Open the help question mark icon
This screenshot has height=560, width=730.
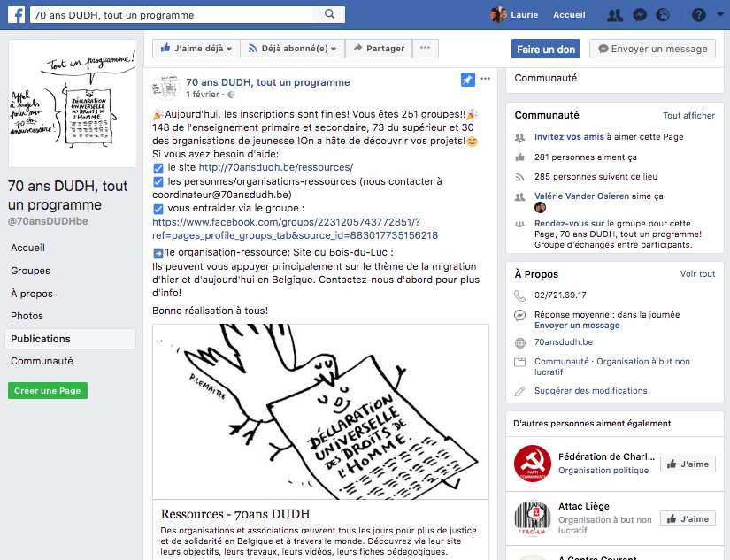coord(698,15)
